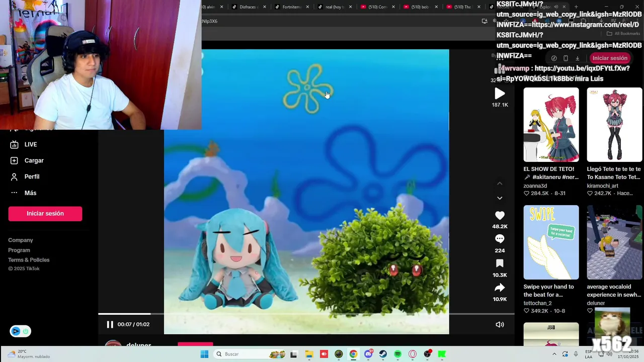Screen dimensions: 644x362
Task: Click the download app icon in TikTok header
Action: [578, 58]
